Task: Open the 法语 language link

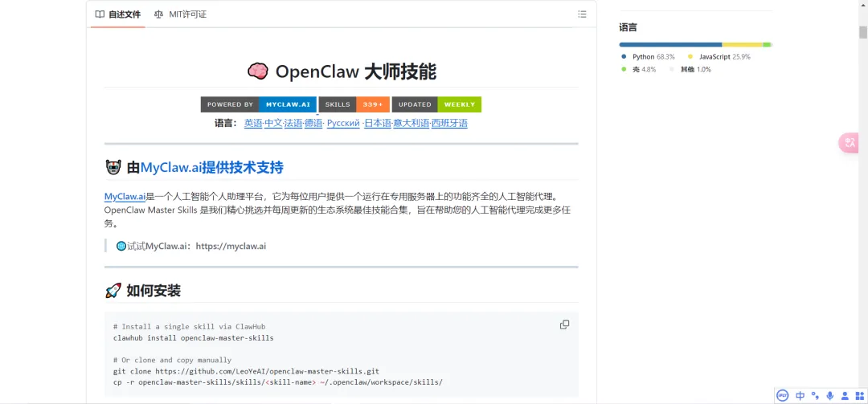Action: click(293, 124)
